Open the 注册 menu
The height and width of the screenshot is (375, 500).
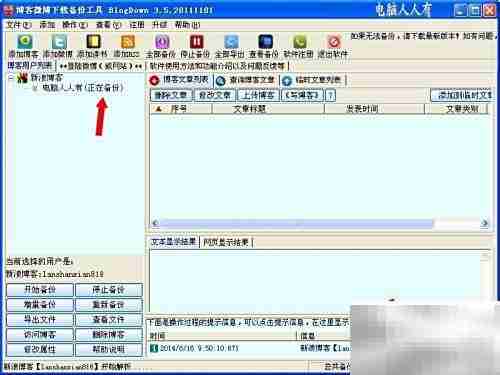point(137,25)
